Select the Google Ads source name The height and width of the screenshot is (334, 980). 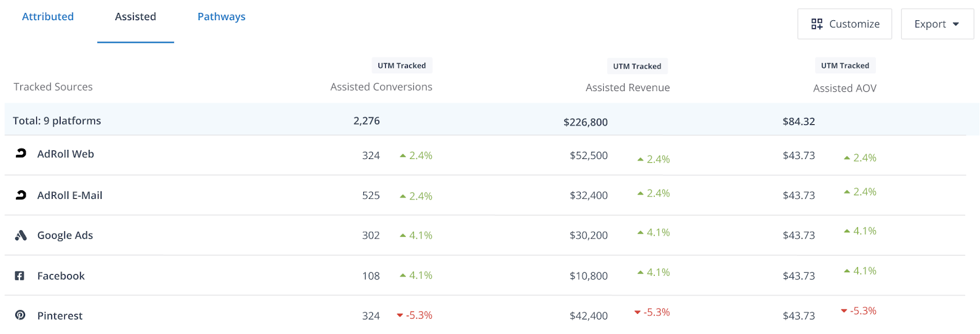point(65,236)
